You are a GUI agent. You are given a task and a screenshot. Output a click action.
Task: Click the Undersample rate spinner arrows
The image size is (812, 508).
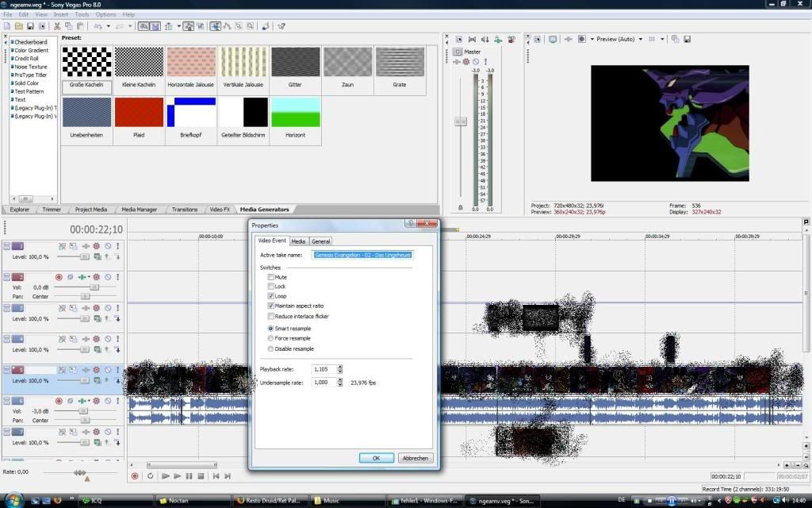pyautogui.click(x=339, y=382)
